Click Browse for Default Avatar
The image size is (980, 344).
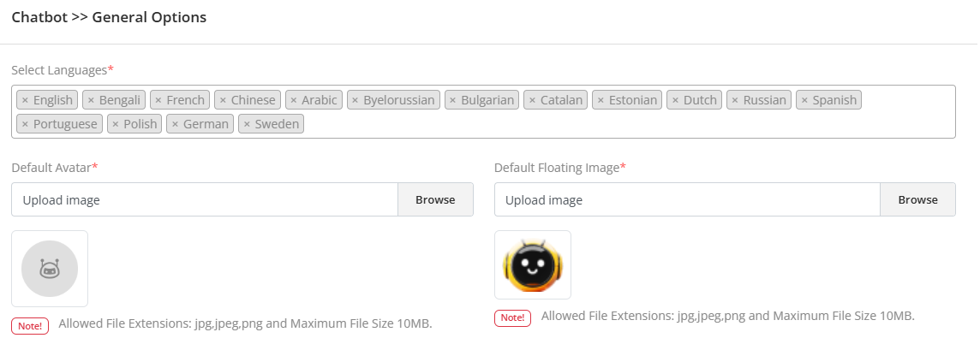click(x=435, y=199)
